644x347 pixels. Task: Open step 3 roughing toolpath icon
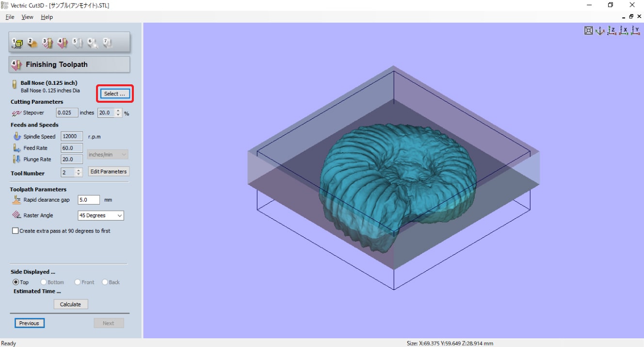[x=48, y=43]
